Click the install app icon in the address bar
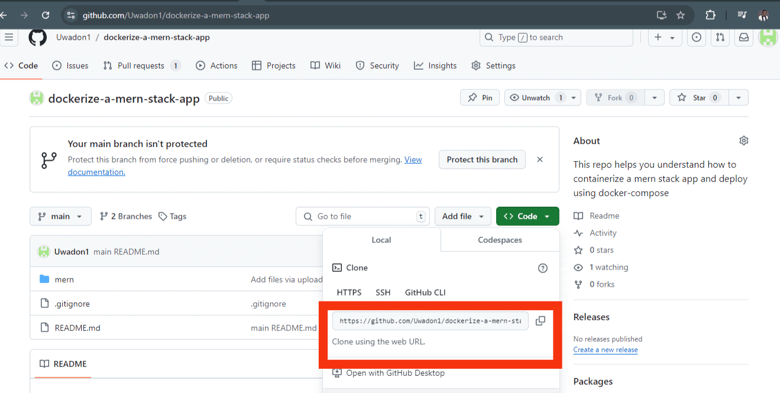The image size is (780, 393). tap(661, 15)
